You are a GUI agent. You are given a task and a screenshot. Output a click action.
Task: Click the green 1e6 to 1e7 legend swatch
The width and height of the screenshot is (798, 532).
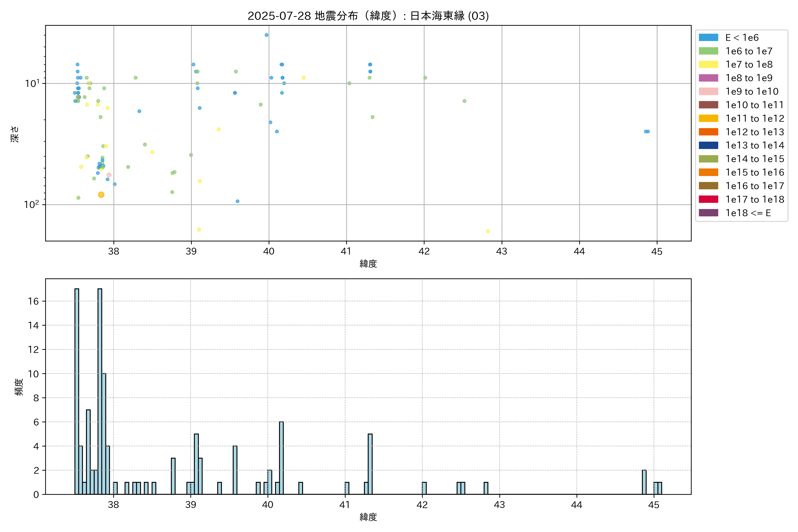pyautogui.click(x=708, y=51)
